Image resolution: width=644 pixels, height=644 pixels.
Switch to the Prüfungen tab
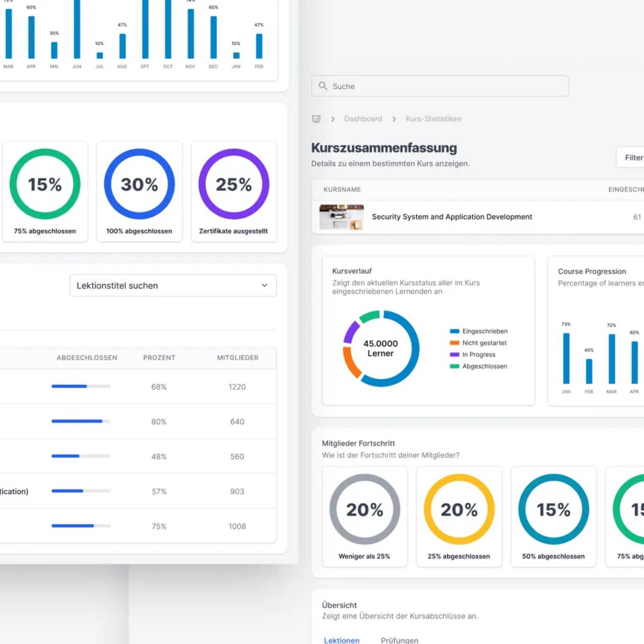click(399, 640)
